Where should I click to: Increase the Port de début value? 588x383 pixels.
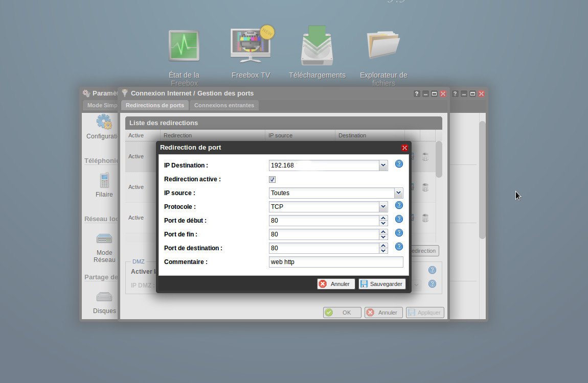point(383,218)
